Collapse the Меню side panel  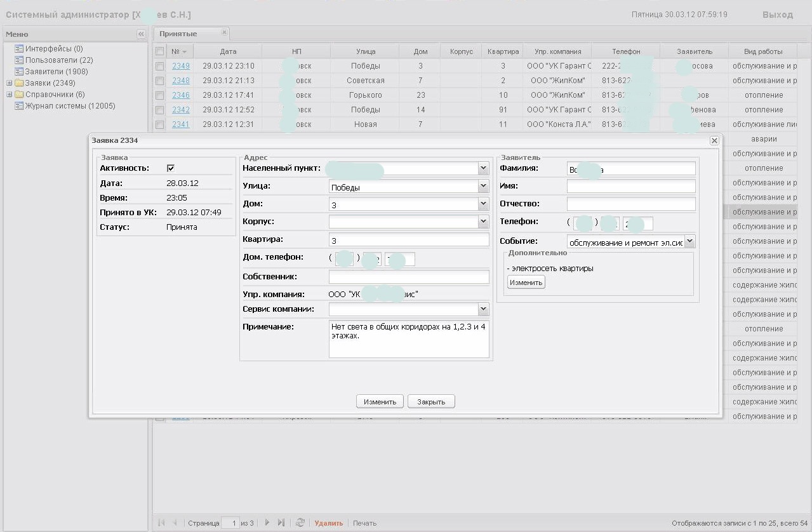[141, 34]
